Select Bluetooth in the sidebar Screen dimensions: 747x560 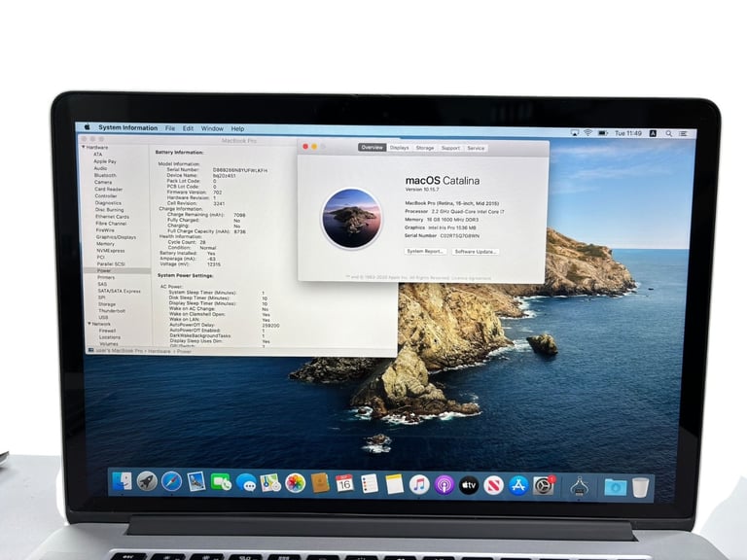(105, 175)
